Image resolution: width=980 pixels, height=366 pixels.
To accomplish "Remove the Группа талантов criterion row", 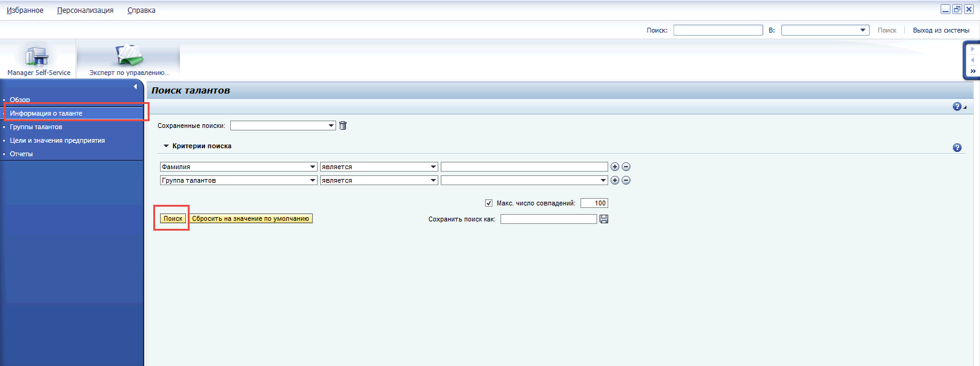I will click(626, 180).
